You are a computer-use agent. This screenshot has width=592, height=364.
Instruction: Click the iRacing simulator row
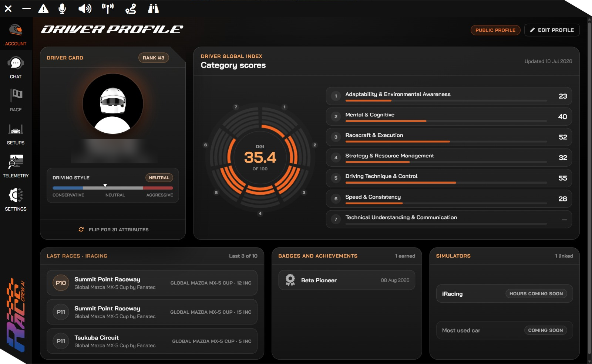[504, 293]
